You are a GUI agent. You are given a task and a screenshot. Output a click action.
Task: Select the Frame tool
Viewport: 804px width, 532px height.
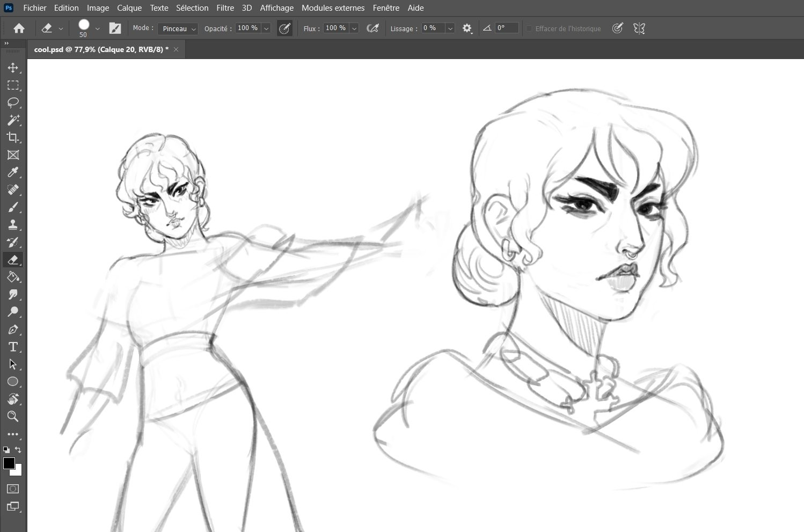13,155
